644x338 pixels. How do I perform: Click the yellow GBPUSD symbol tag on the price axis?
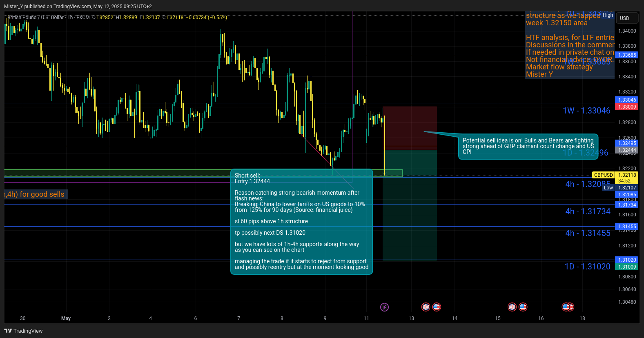coord(603,175)
